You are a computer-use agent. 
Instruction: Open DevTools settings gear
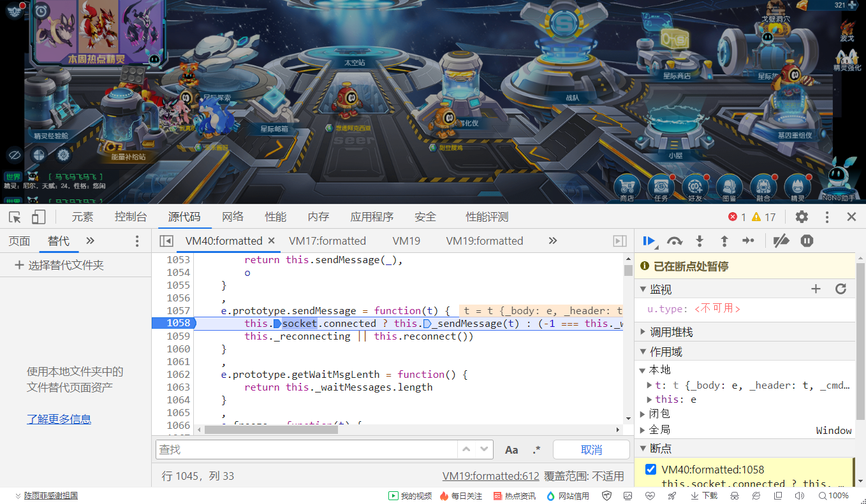point(802,217)
